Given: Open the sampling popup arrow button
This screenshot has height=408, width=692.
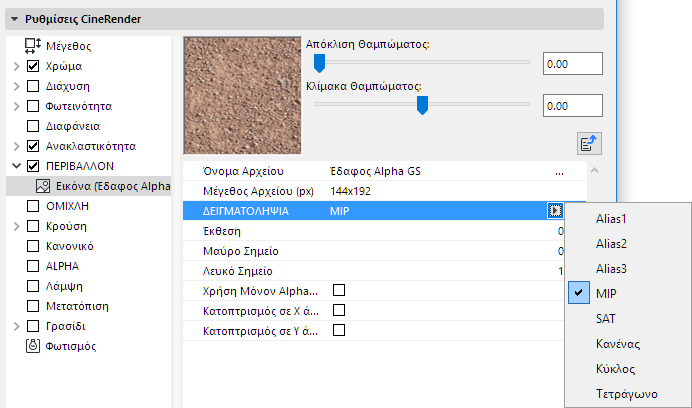Looking at the screenshot, I should point(555,211).
